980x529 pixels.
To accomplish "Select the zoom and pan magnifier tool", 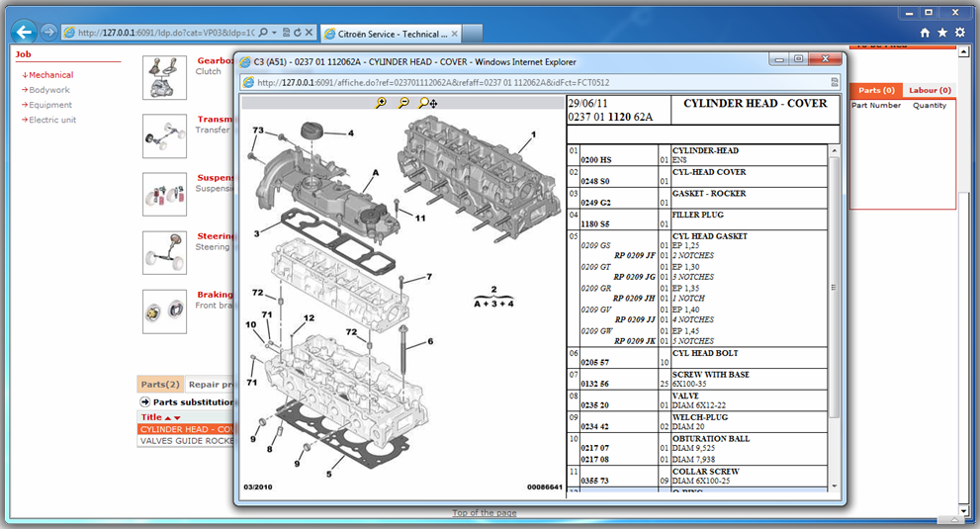I will [x=427, y=103].
